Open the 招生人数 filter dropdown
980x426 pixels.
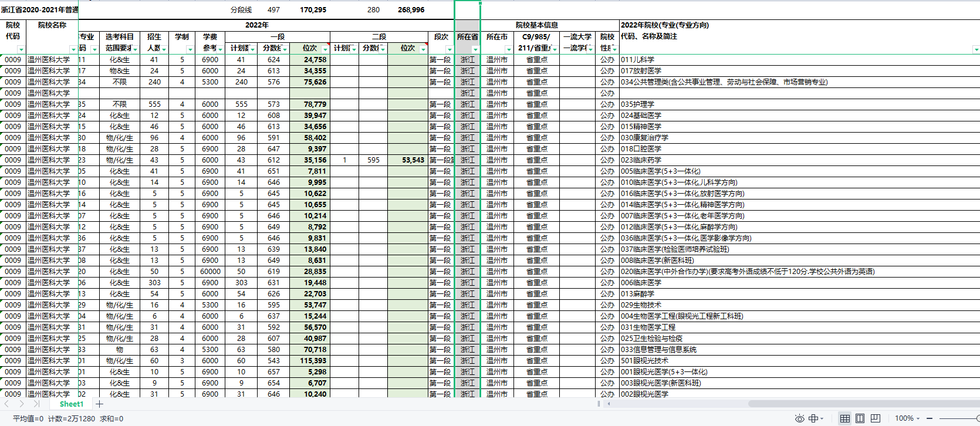pyautogui.click(x=164, y=49)
